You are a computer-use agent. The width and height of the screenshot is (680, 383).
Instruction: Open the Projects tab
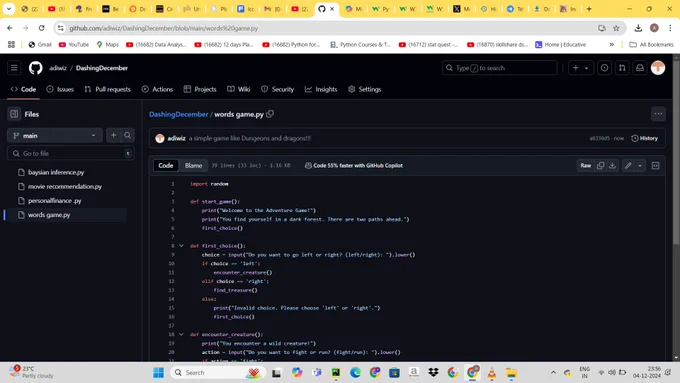200,89
